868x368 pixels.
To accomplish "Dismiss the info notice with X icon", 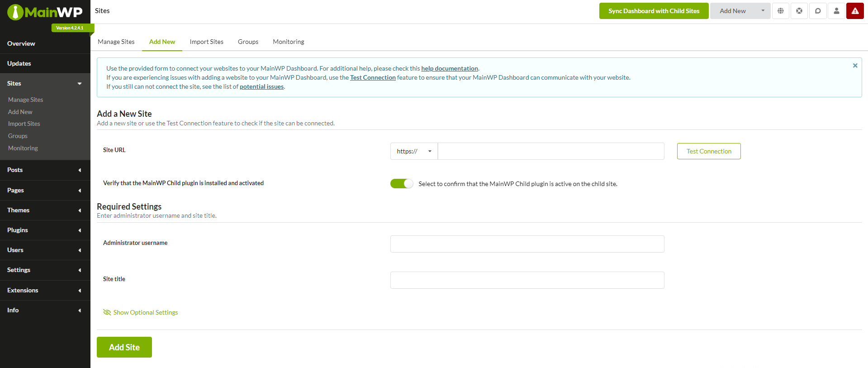I will [x=855, y=66].
